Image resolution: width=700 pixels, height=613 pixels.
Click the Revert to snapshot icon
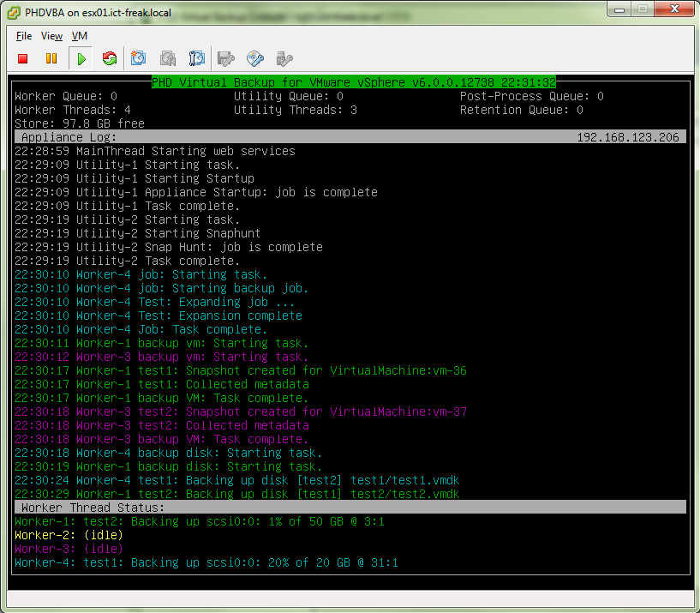coord(168,58)
